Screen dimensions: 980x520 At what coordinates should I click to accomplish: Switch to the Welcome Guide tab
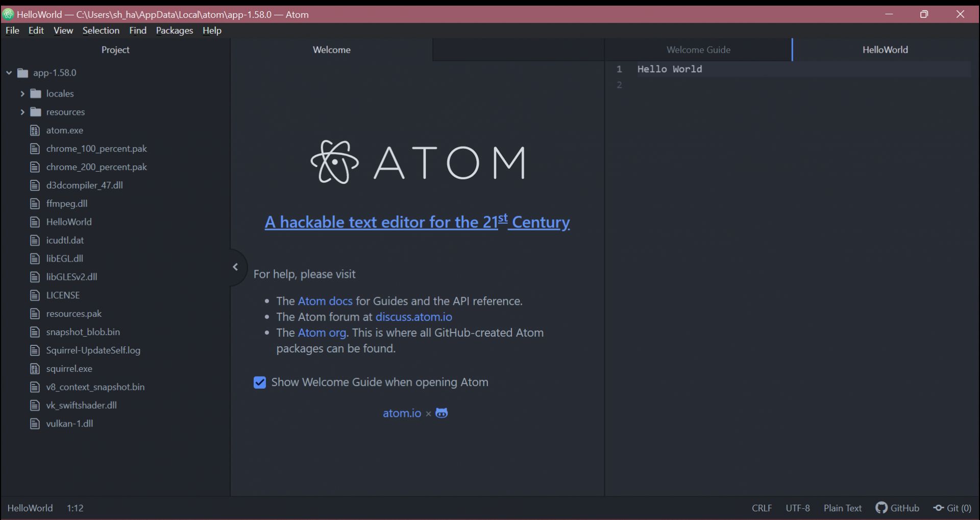pos(698,50)
